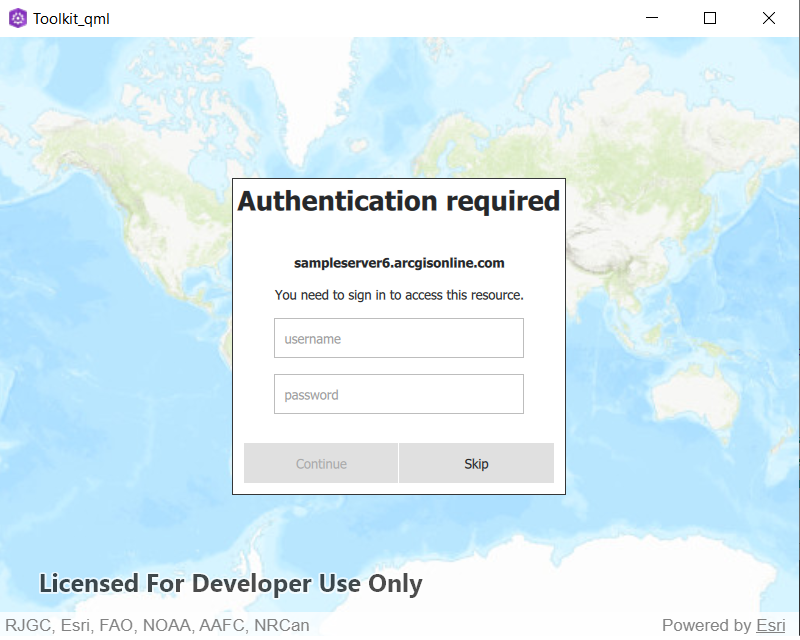800x640 pixels.
Task: Click the Authentication required dialog heading
Action: [398, 201]
